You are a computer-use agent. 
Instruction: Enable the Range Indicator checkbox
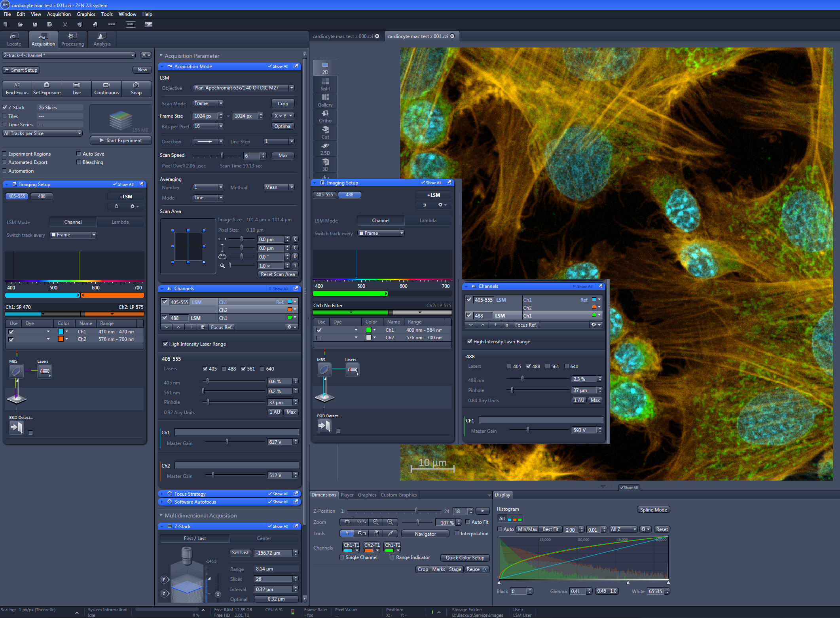(x=392, y=557)
